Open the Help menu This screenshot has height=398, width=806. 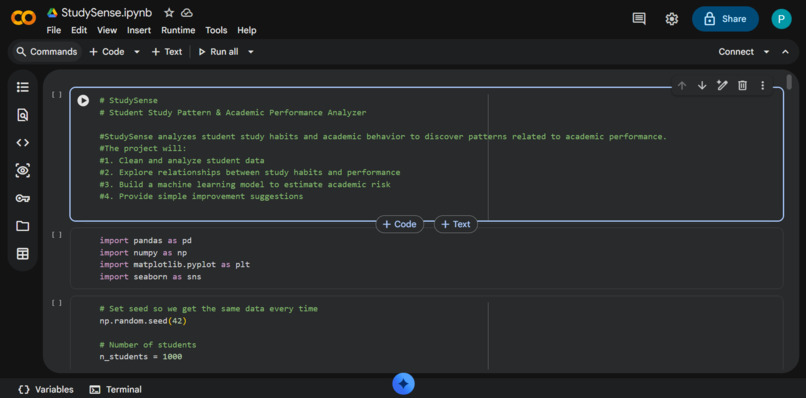coord(247,30)
